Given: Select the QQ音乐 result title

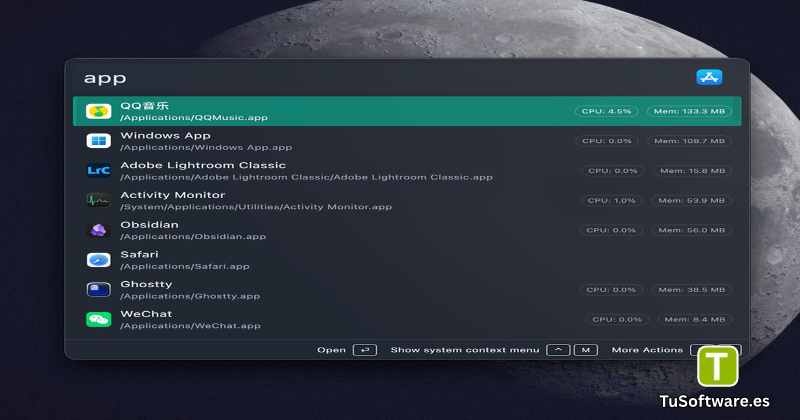Looking at the screenshot, I should coord(144,106).
